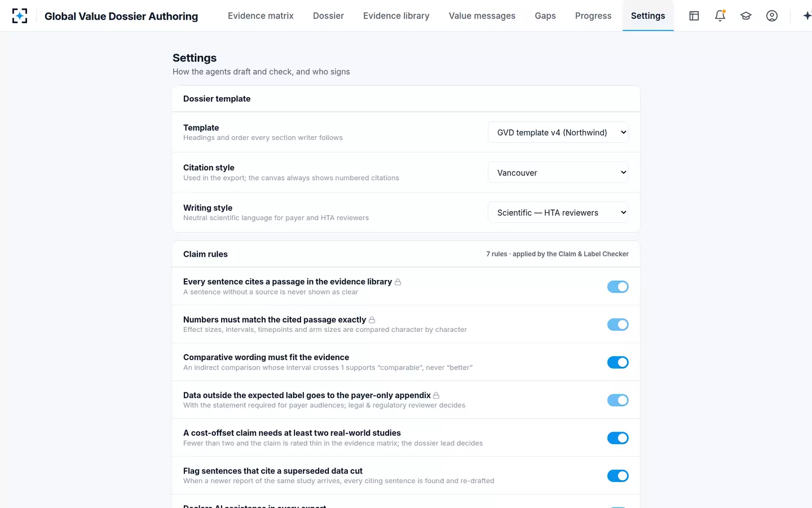
Task: Click the 'Global Value Dossier Authoring' title
Action: [121, 16]
